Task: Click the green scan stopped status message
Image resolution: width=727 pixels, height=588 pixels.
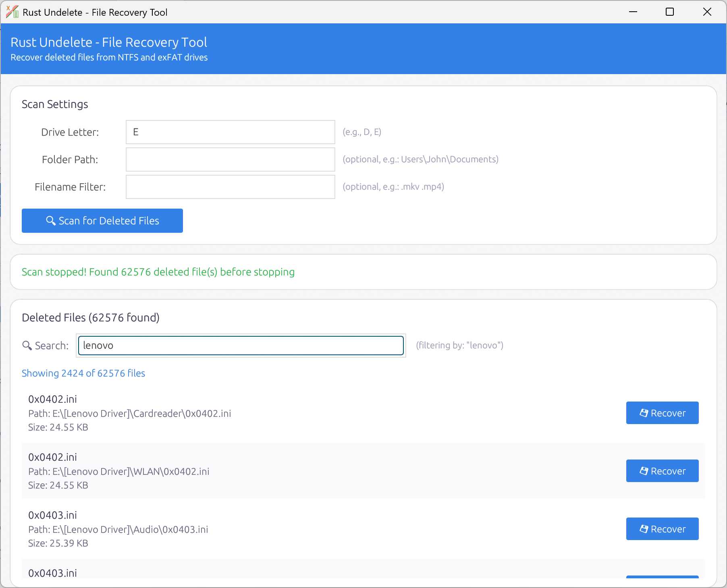Action: coord(158,272)
